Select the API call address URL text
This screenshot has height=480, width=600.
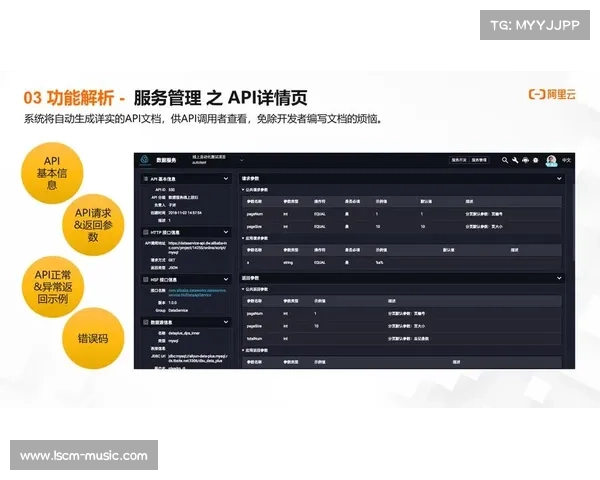point(197,248)
